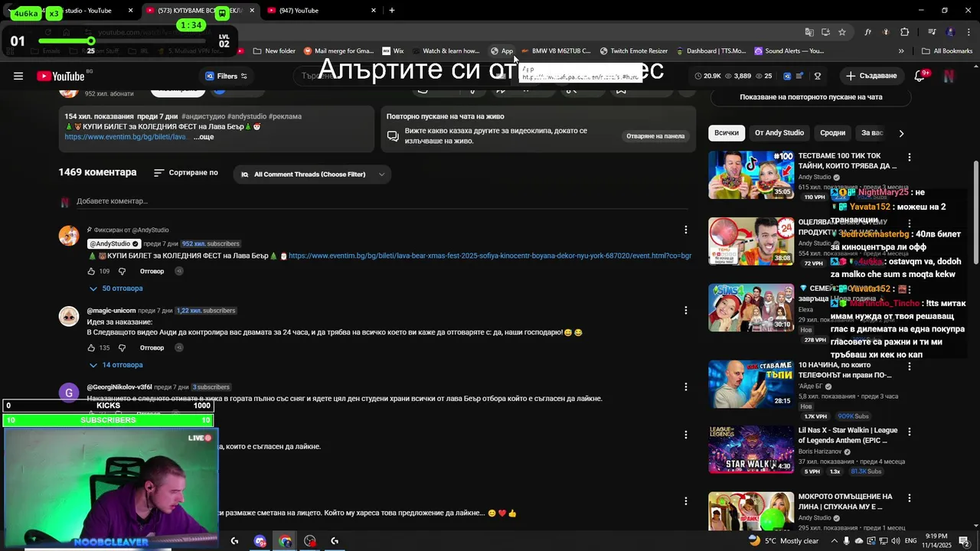This screenshot has width=980, height=551.
Task: Expand description with ...още
Action: [x=204, y=137]
